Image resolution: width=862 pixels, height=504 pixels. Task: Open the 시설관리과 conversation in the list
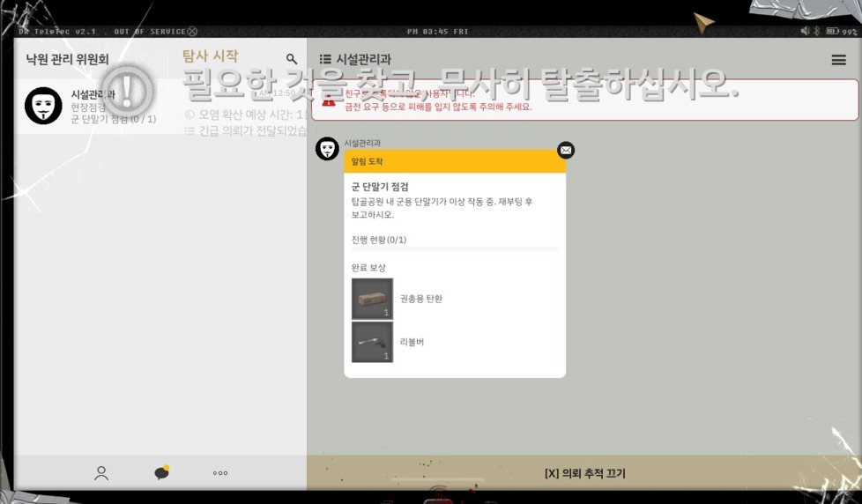(x=160, y=106)
